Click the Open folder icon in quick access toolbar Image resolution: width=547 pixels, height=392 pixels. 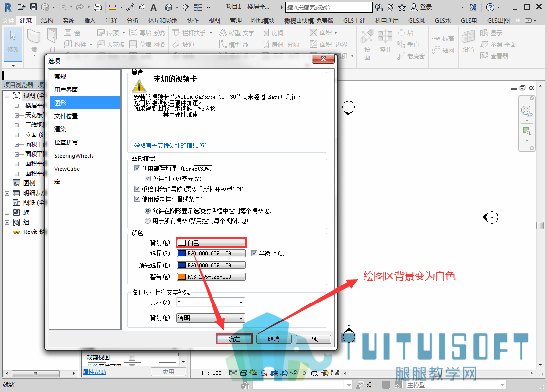(21, 7)
